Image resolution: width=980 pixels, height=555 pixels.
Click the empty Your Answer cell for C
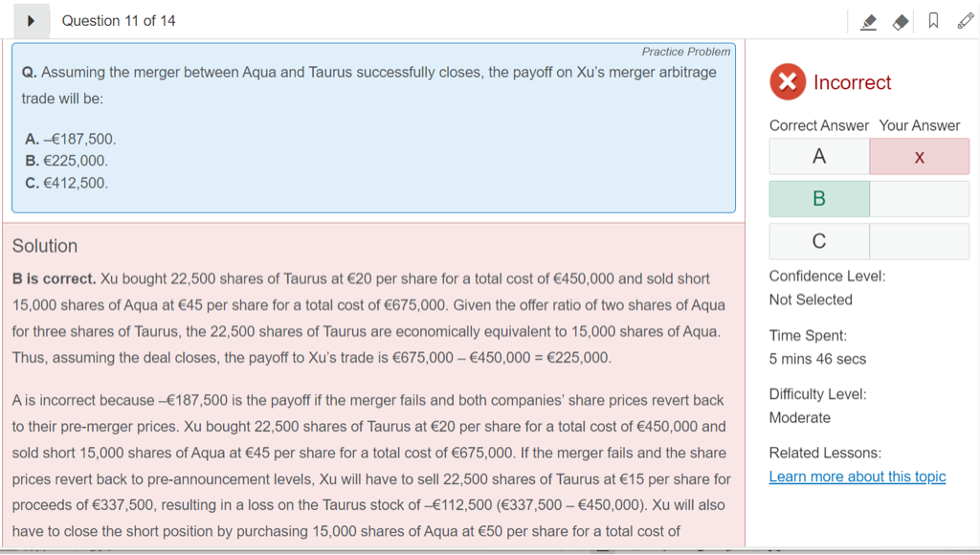919,241
